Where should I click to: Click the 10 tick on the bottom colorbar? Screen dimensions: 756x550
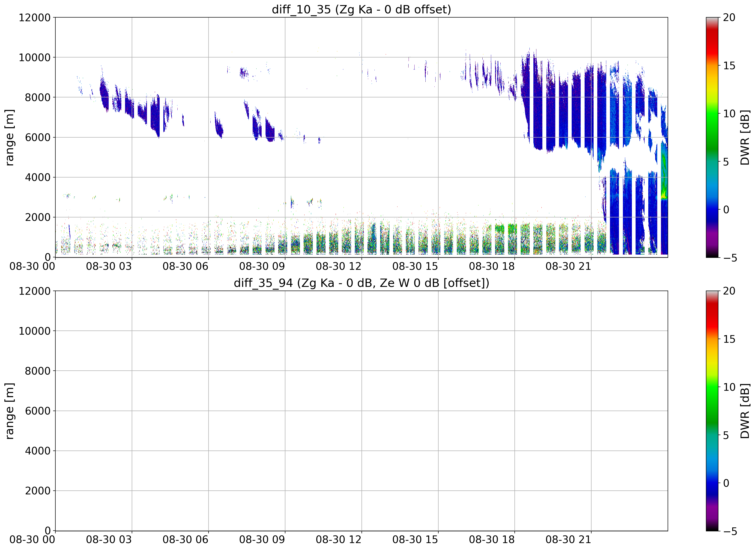729,387
